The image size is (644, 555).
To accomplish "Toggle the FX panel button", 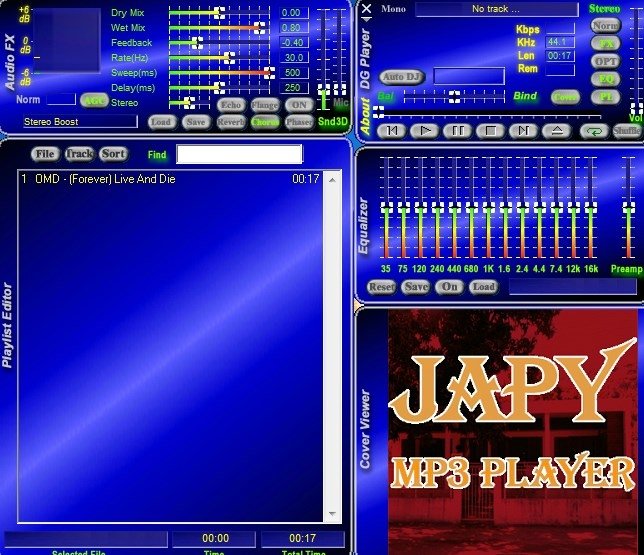I will point(606,44).
